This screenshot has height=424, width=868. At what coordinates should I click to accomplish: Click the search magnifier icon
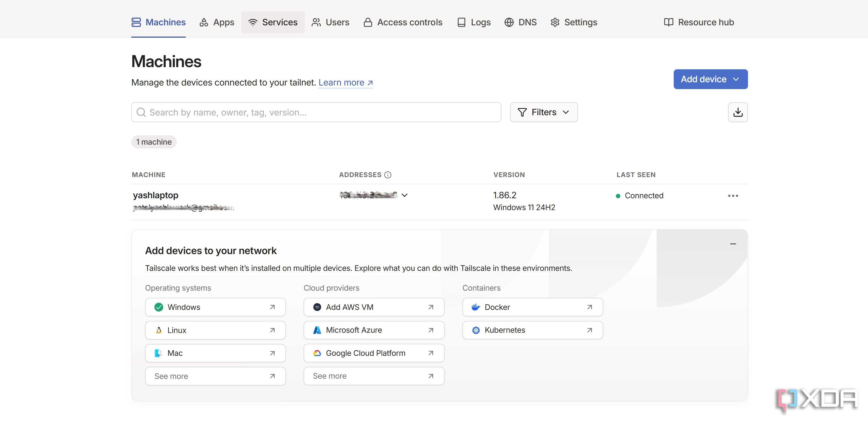[x=141, y=112]
